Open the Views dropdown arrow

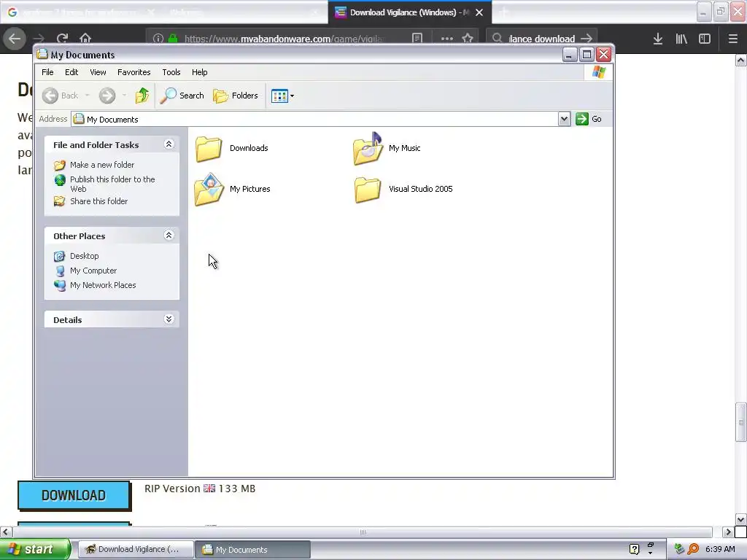[292, 96]
